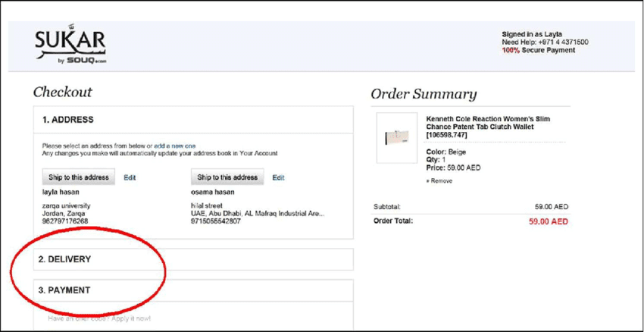
Task: Open the 'add a new one' address link
Action: point(175,146)
